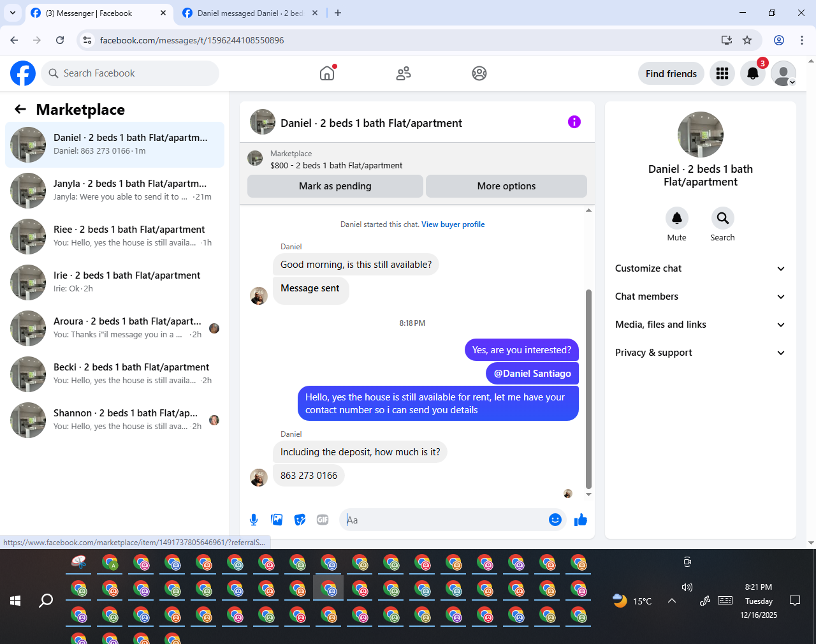816x644 pixels.
Task: Open the Chrome profile icon in toolbar
Action: pyautogui.click(x=779, y=40)
